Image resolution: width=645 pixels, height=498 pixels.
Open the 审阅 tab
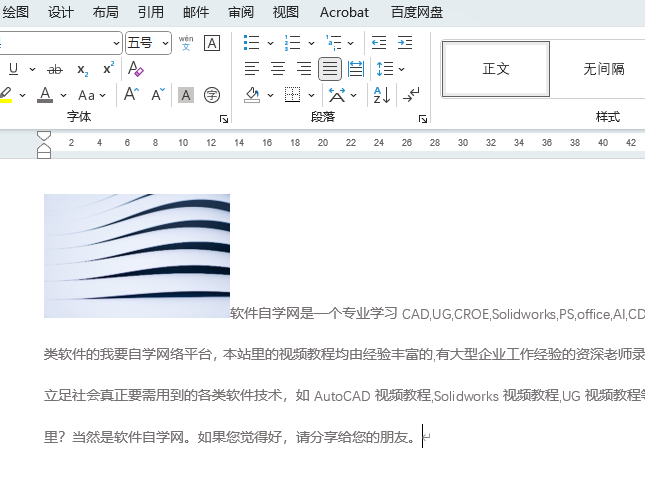(241, 12)
